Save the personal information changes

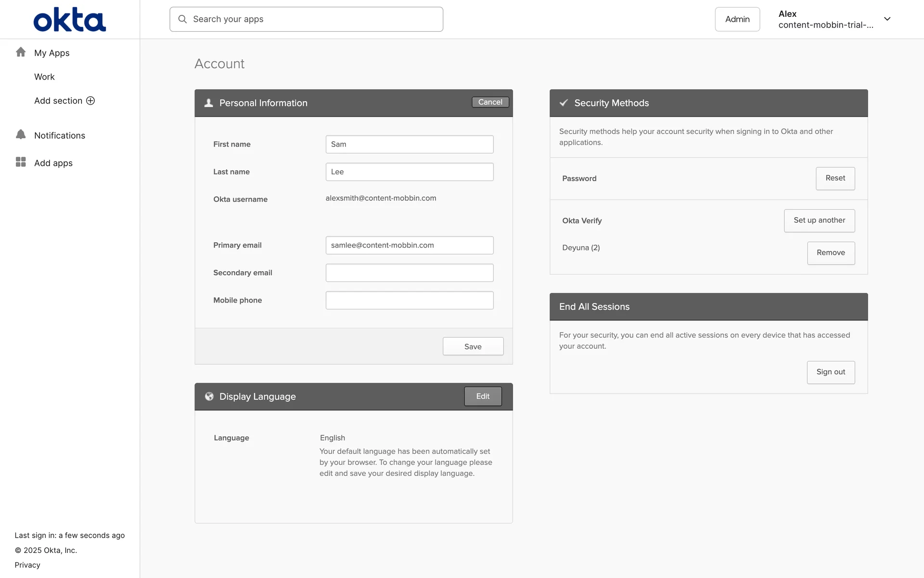point(473,347)
